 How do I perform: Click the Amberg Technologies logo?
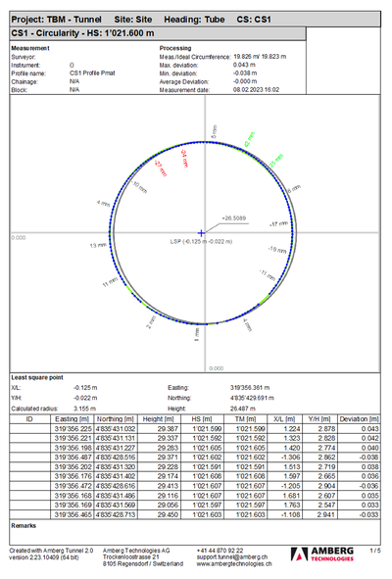(x=321, y=555)
